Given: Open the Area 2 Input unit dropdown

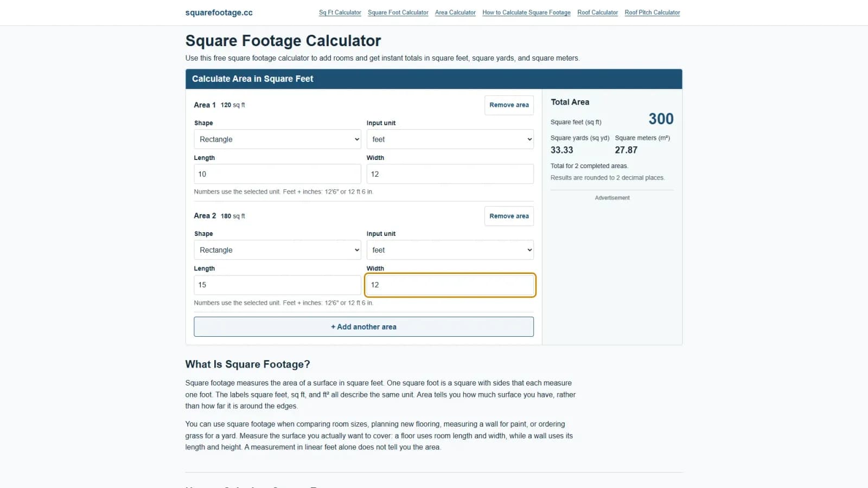Looking at the screenshot, I should click(450, 250).
